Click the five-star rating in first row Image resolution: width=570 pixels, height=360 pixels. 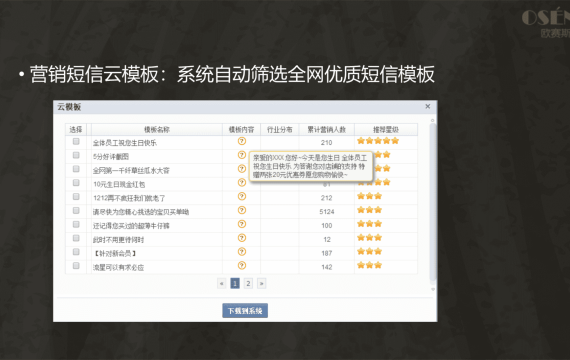pyautogui.click(x=378, y=141)
